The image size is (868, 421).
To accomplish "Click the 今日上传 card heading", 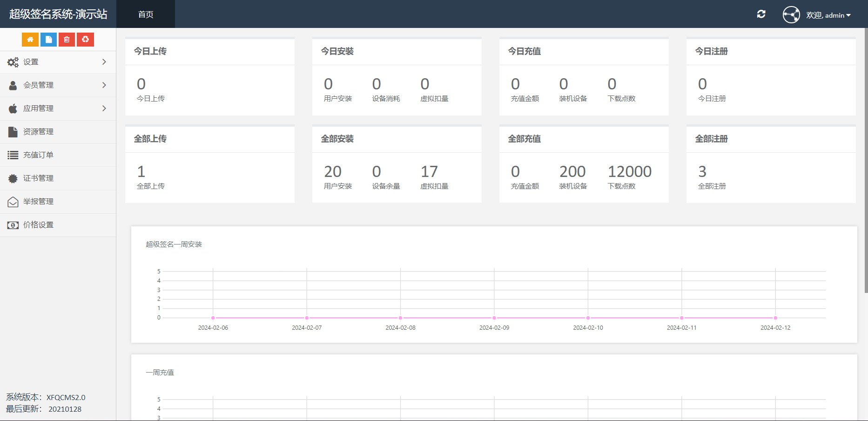I will (150, 51).
